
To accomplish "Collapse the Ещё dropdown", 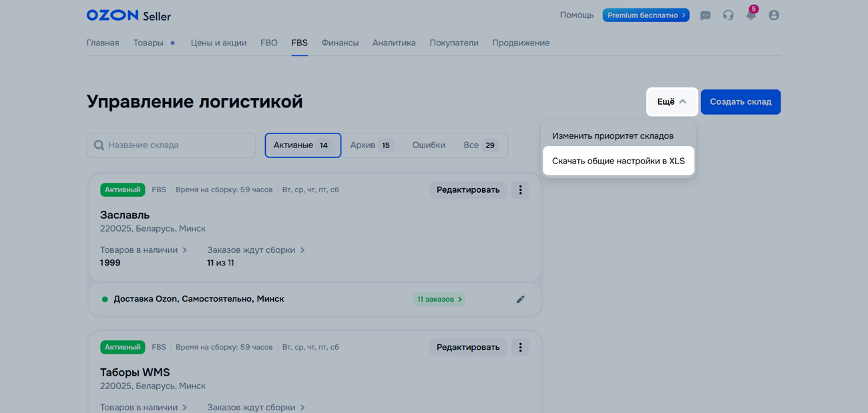I will pos(672,102).
